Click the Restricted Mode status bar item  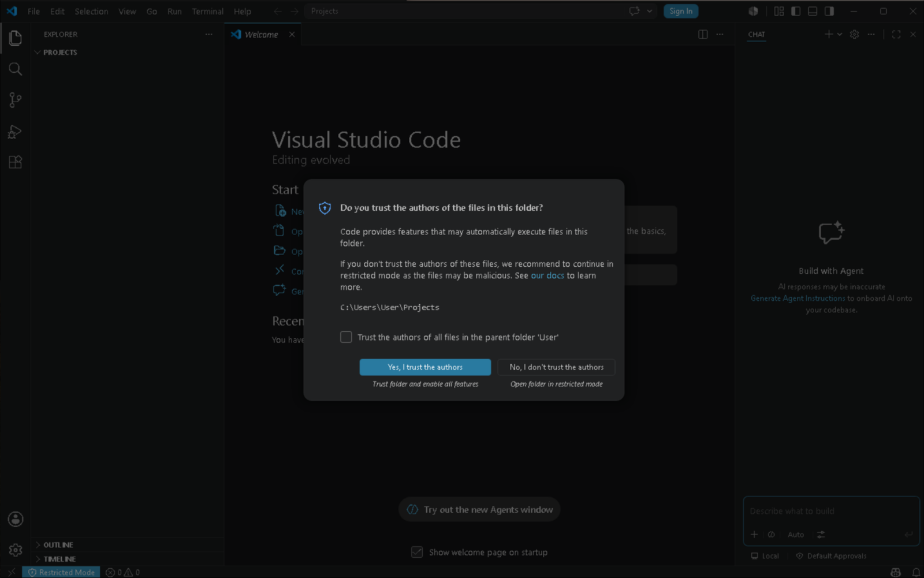(x=61, y=572)
